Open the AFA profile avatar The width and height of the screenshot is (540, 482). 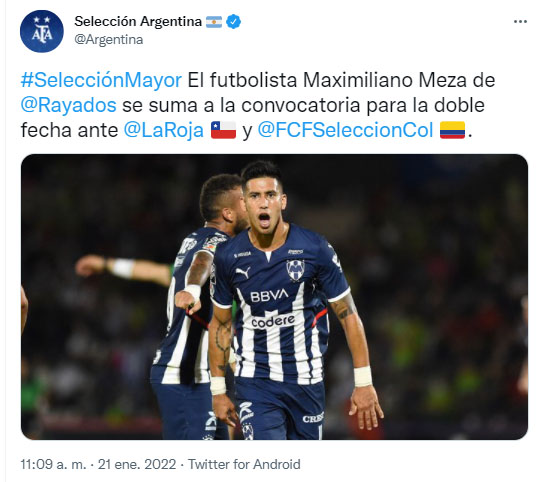point(42,31)
